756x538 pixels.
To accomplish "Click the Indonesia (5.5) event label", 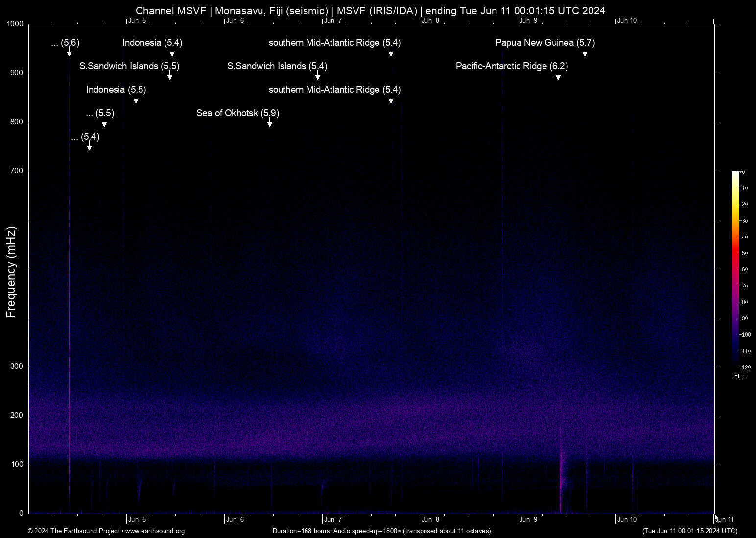I will pyautogui.click(x=116, y=90).
